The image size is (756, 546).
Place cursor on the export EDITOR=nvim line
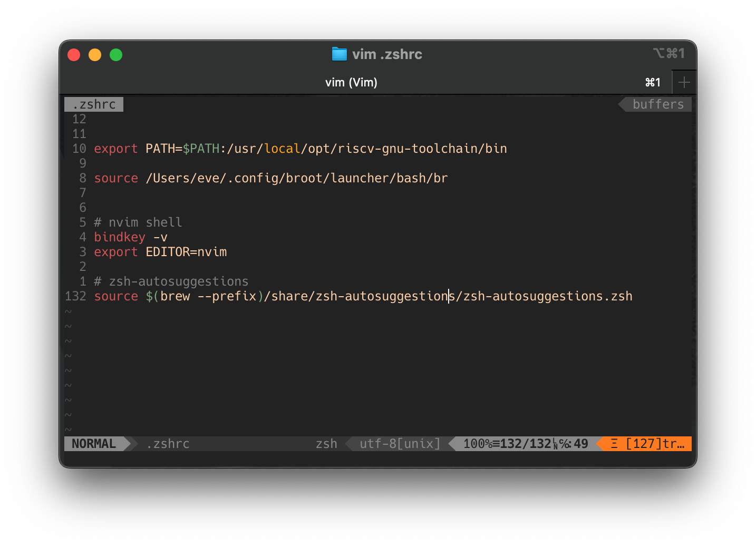(x=160, y=252)
